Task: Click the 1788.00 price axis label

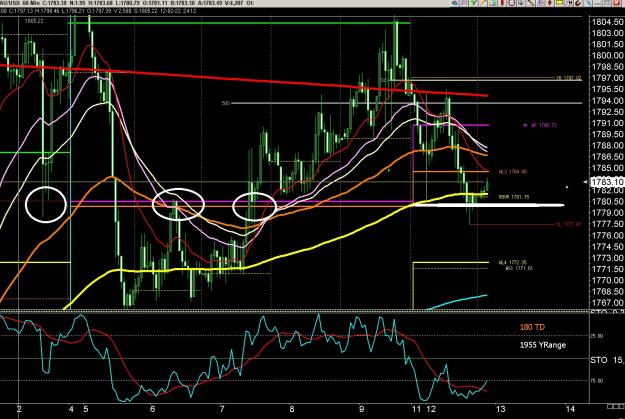Action: tap(607, 146)
